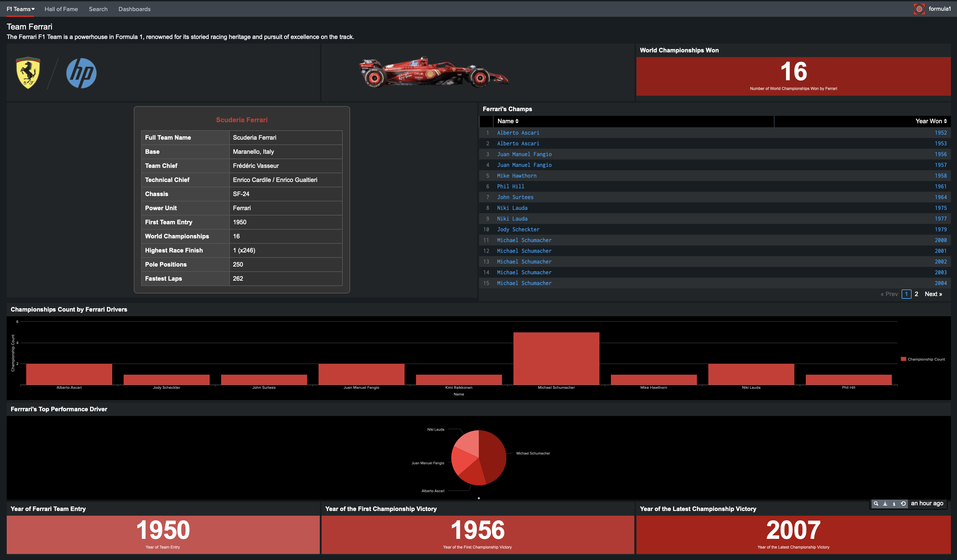Click the refresh panel icon
Screen dimensions: 957x560
pyautogui.click(x=903, y=504)
